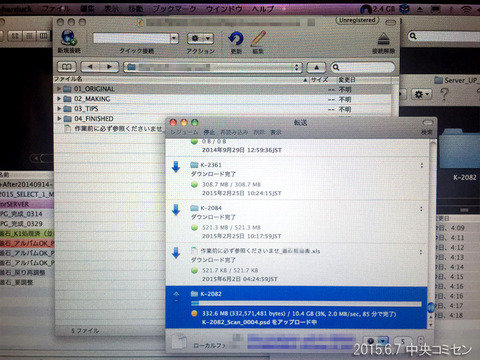Select the 01_ORIGINAL folder row
Image resolution: width=480 pixels, height=360 pixels.
[x=222, y=89]
